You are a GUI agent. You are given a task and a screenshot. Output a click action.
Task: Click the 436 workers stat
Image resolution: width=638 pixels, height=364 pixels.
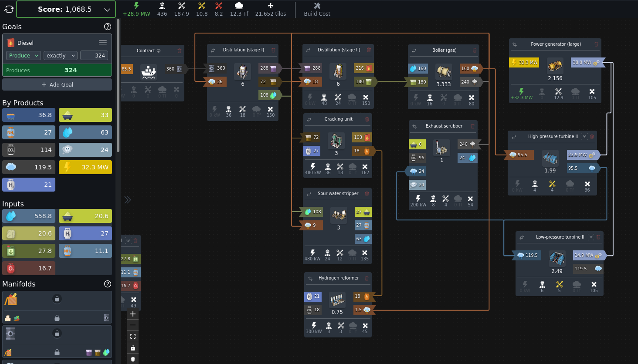162,9
